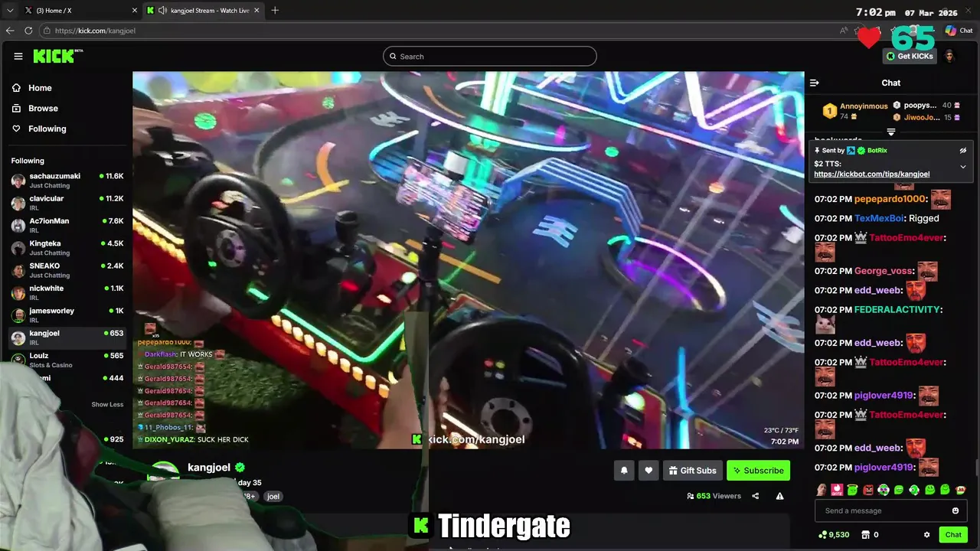Open nickwhite channel in following list
The height and width of the screenshot is (551, 980).
click(x=67, y=292)
